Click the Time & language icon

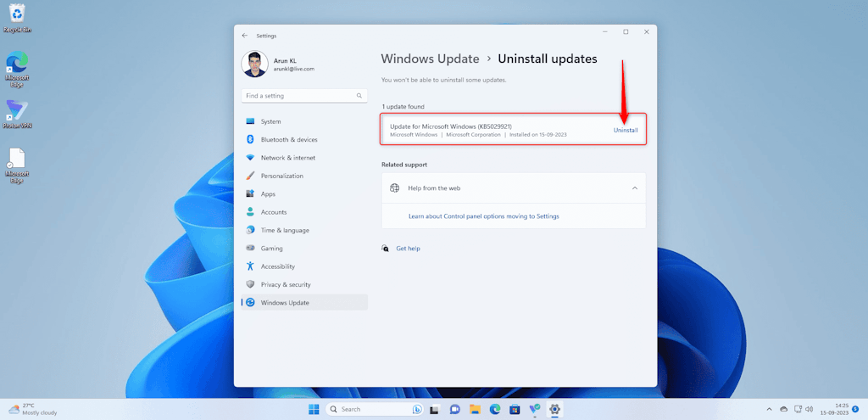tap(250, 230)
